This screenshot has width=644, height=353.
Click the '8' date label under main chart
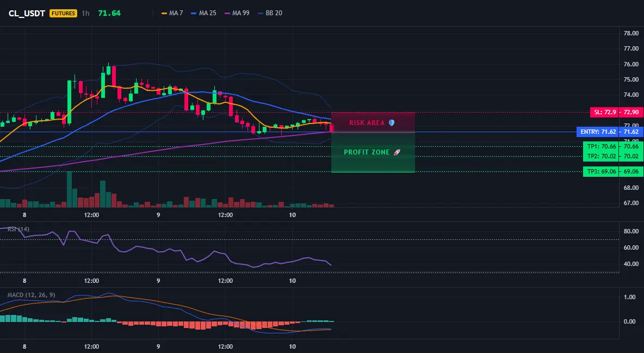pyautogui.click(x=24, y=215)
